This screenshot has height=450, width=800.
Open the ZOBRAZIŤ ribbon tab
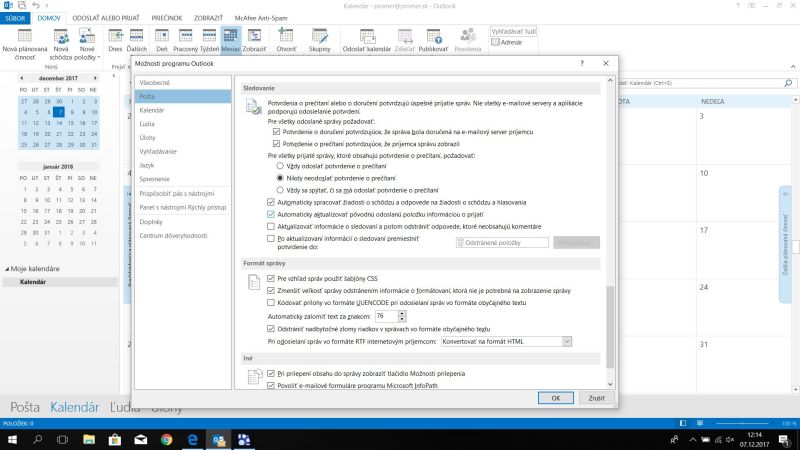pos(208,18)
